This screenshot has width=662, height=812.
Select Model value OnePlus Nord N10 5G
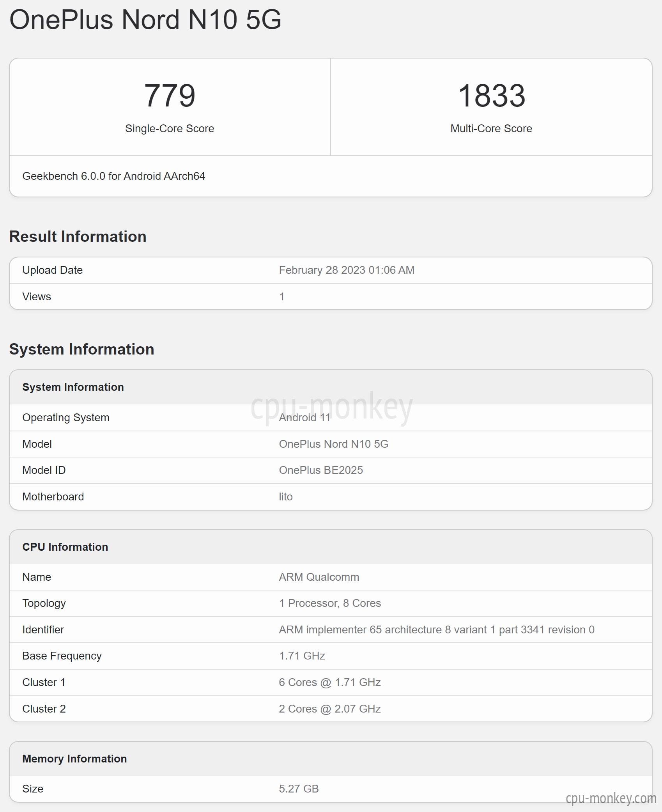333,444
